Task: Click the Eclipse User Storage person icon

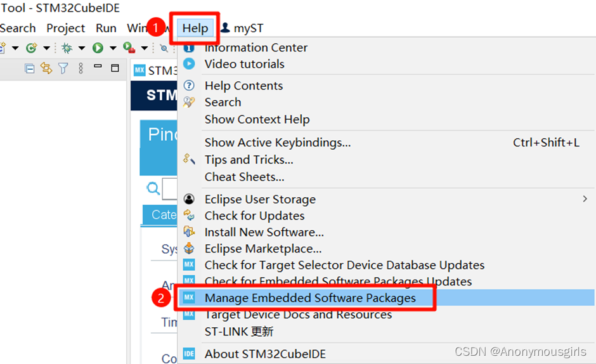Action: (x=189, y=199)
